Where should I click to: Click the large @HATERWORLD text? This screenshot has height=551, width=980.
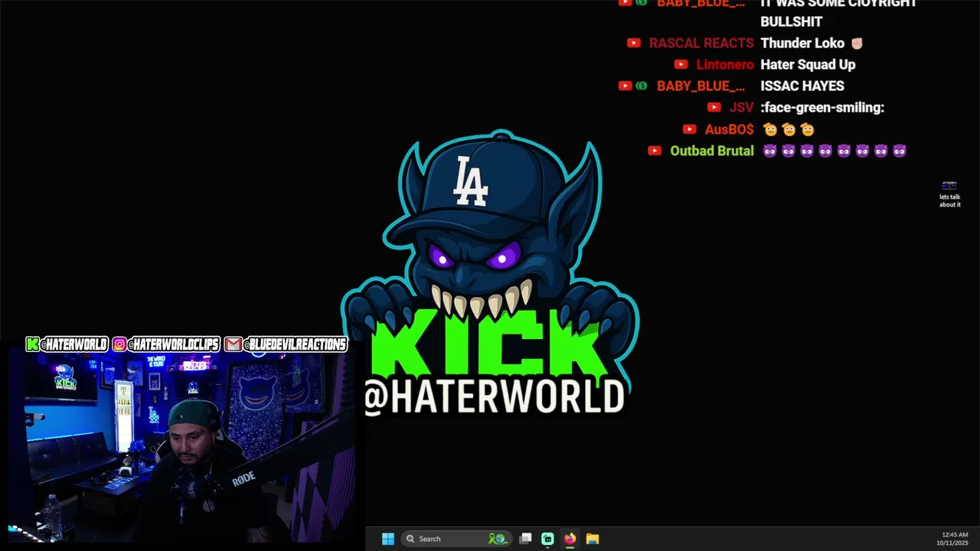pyautogui.click(x=495, y=397)
